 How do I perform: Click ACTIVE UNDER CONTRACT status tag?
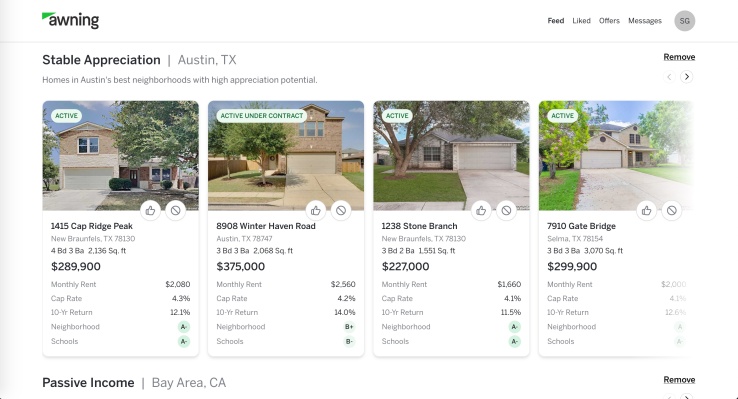[262, 116]
